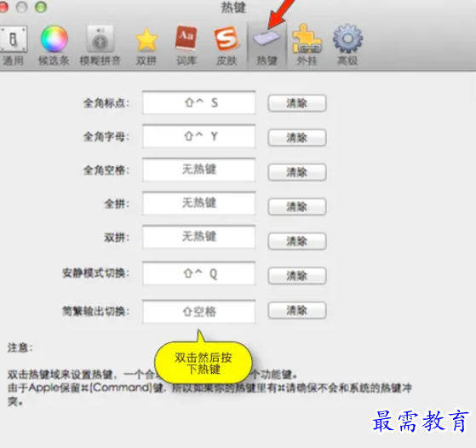Select the 简繁输出切换 hotkey field
The height and width of the screenshot is (448, 476).
click(x=199, y=312)
